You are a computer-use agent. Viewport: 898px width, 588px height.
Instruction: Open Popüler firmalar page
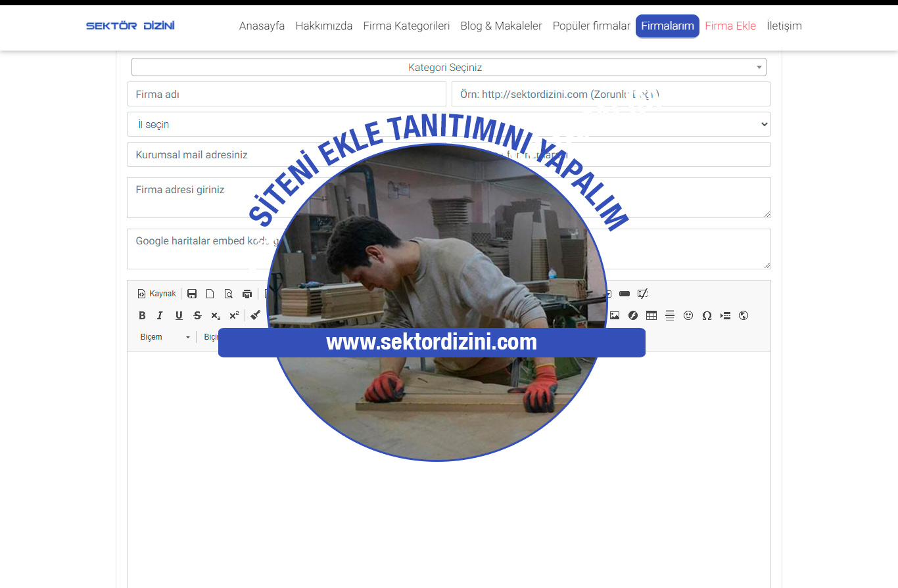coord(592,26)
